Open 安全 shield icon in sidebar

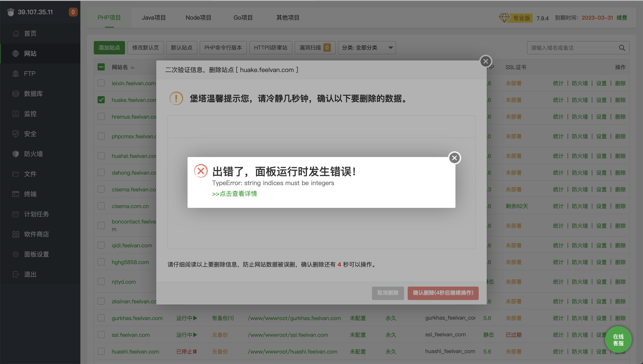pyautogui.click(x=15, y=134)
